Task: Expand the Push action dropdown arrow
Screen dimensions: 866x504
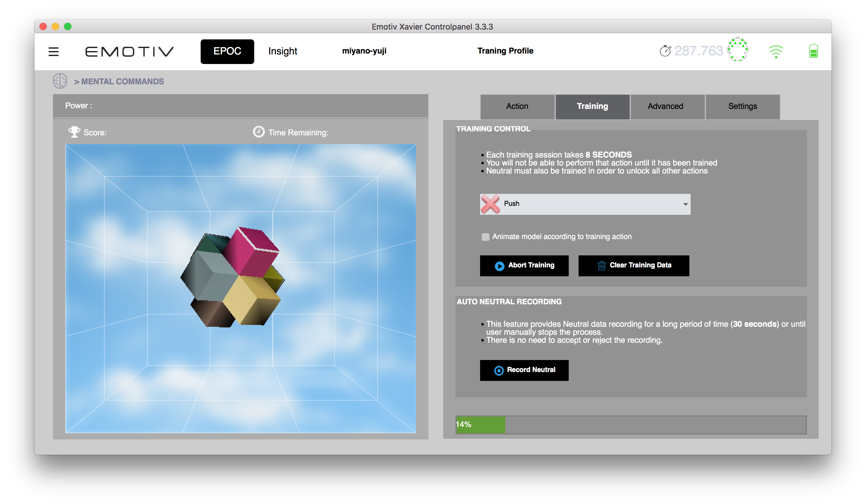Action: coord(685,204)
